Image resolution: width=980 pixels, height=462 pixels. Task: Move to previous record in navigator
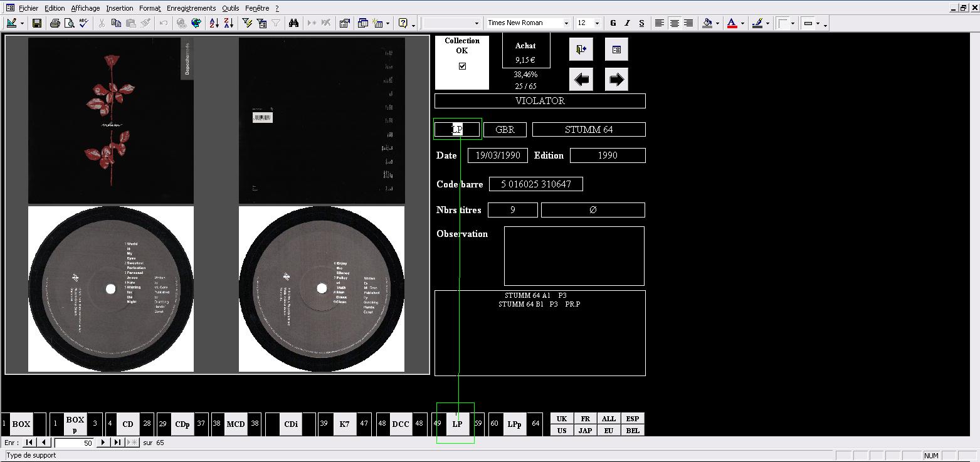coord(44,443)
